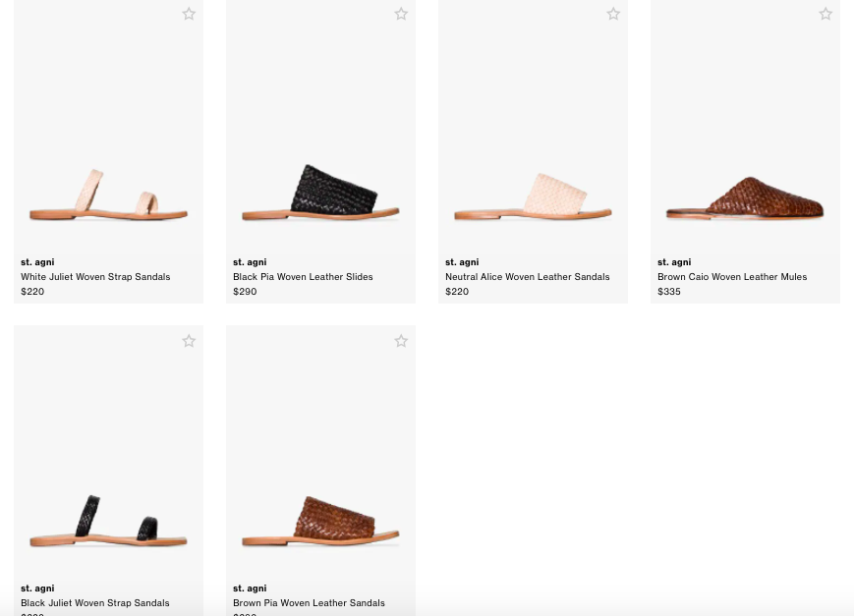The image size is (854, 616).
Task: Click st. agni brand above Brown Pia sandals
Action: pos(250,588)
